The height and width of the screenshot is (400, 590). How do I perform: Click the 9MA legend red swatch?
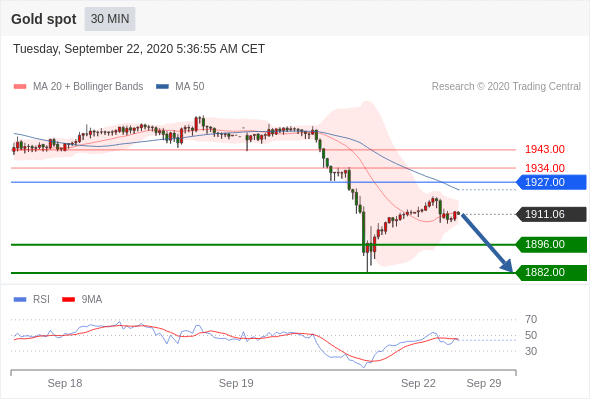point(68,300)
